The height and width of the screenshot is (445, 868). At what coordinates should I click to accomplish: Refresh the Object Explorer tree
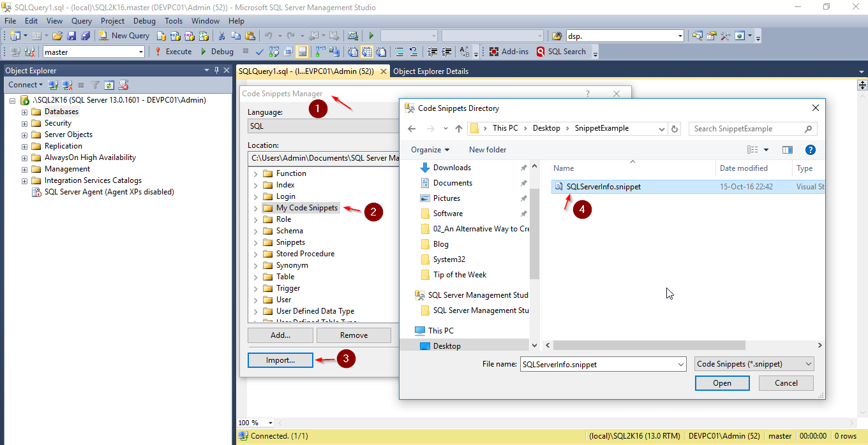coord(109,85)
